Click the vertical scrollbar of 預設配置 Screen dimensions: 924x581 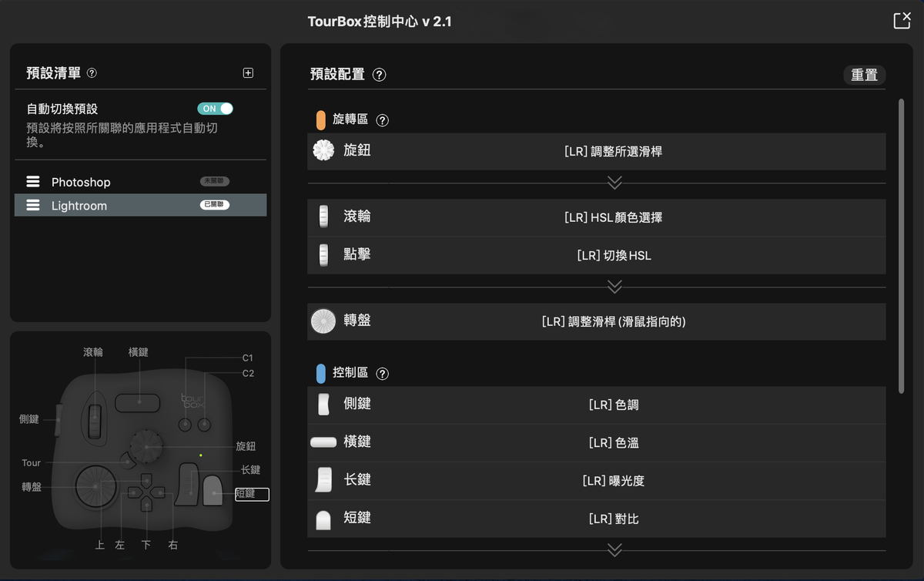902,246
